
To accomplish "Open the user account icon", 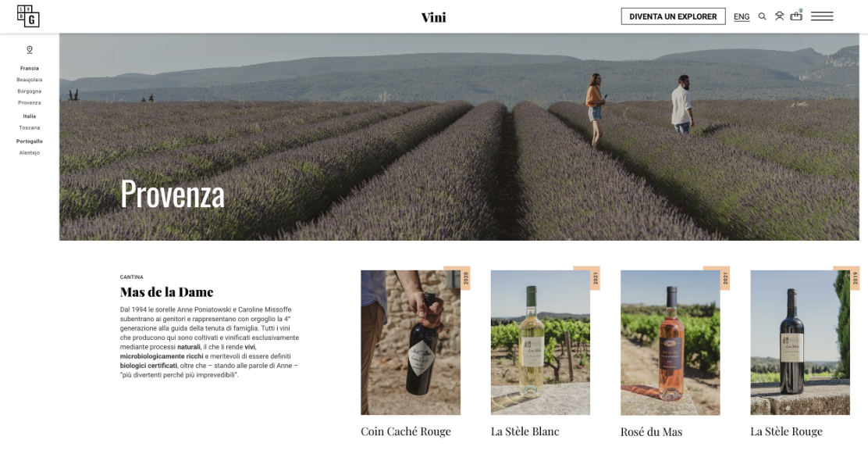I will (x=780, y=16).
